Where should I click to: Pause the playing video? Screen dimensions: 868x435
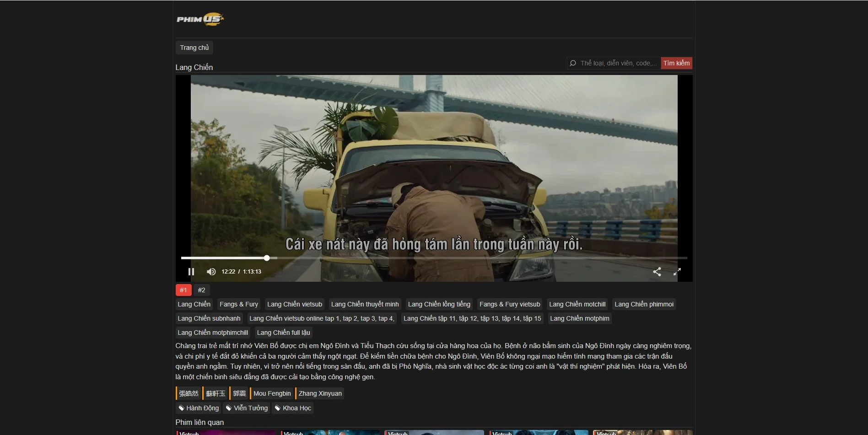(x=191, y=271)
